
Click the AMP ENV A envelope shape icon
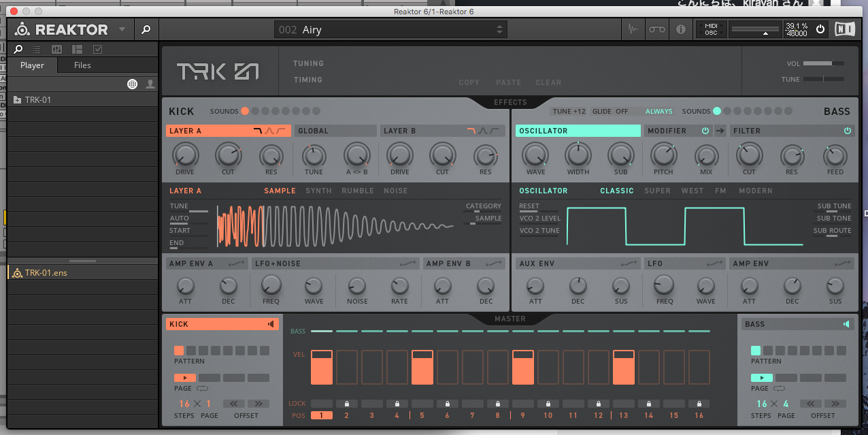237,263
